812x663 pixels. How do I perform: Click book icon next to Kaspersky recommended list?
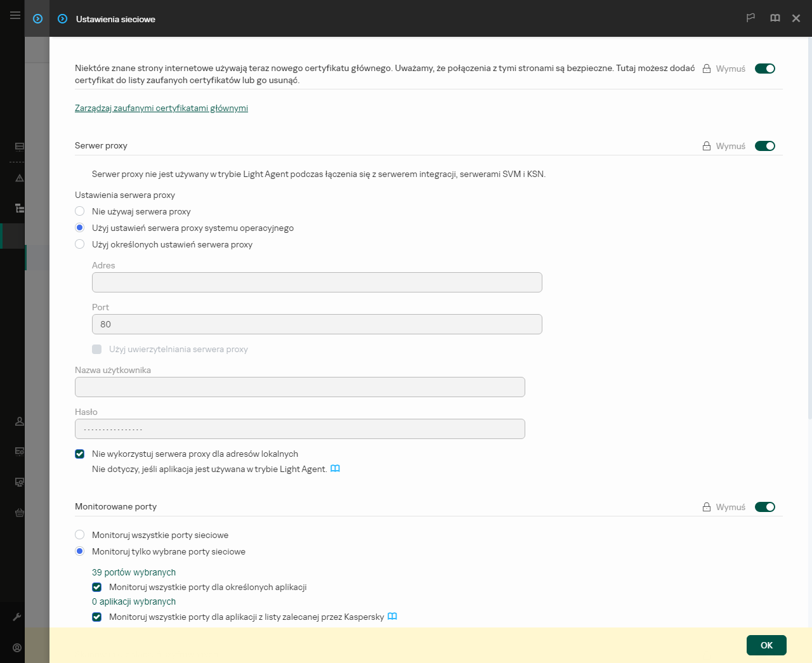click(x=392, y=617)
